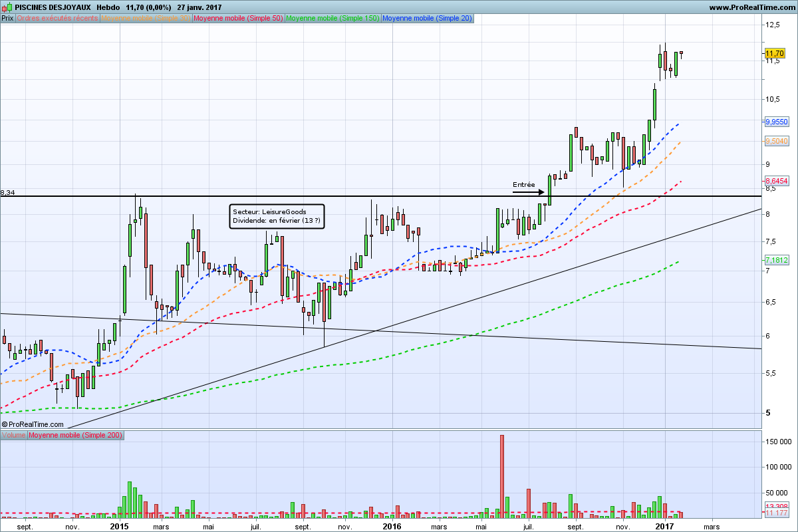This screenshot has width=798, height=532.
Task: Click the blue 9,9550 moving average value
Action: (777, 122)
